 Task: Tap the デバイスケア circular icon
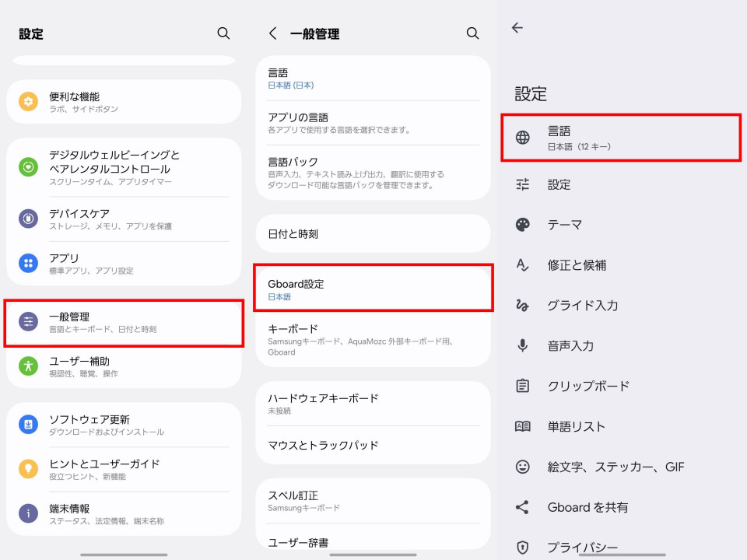(x=29, y=219)
